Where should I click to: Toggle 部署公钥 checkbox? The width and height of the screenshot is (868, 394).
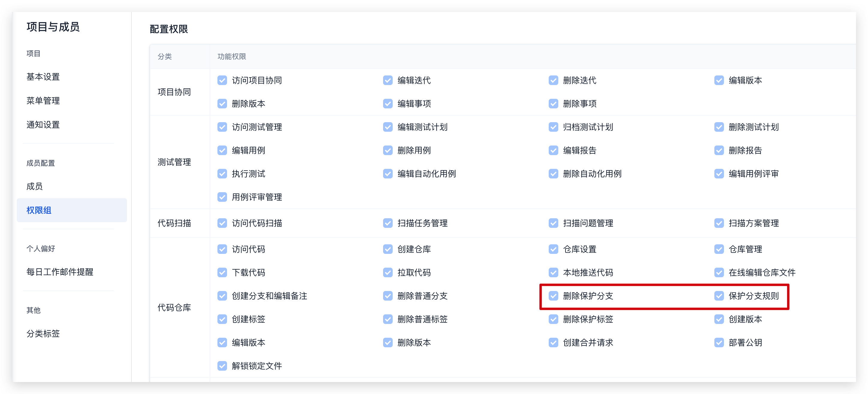pyautogui.click(x=719, y=343)
